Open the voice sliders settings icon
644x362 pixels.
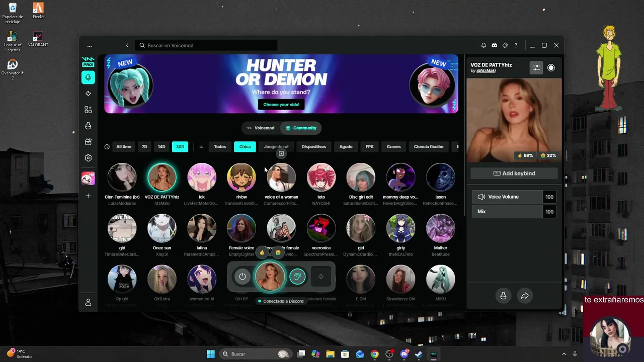point(536,68)
